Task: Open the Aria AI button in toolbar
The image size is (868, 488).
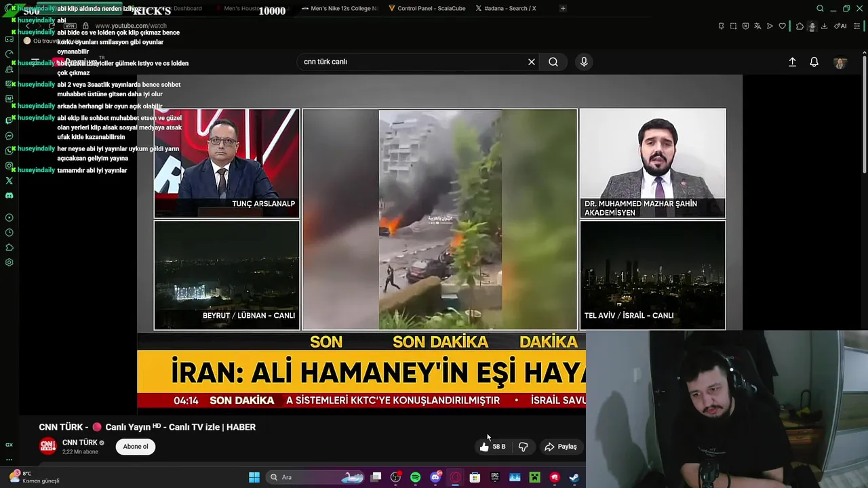Action: coord(840,26)
